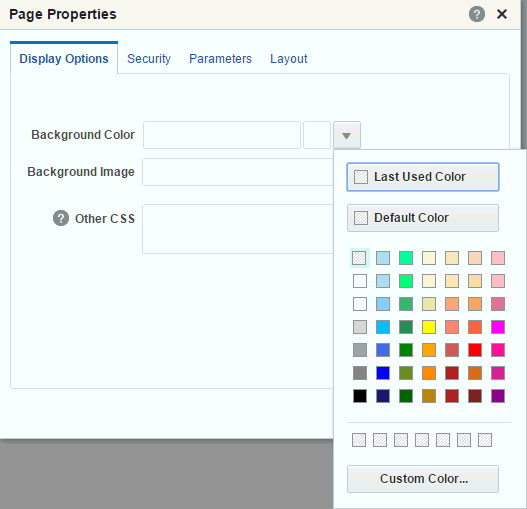Choose the yellow color swatch
This screenshot has width=527, height=509.
[x=429, y=327]
